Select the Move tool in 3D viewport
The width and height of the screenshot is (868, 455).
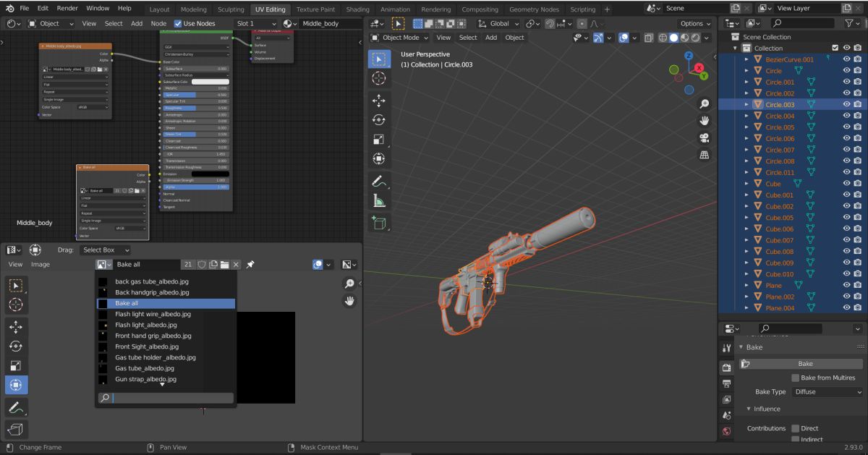point(378,100)
